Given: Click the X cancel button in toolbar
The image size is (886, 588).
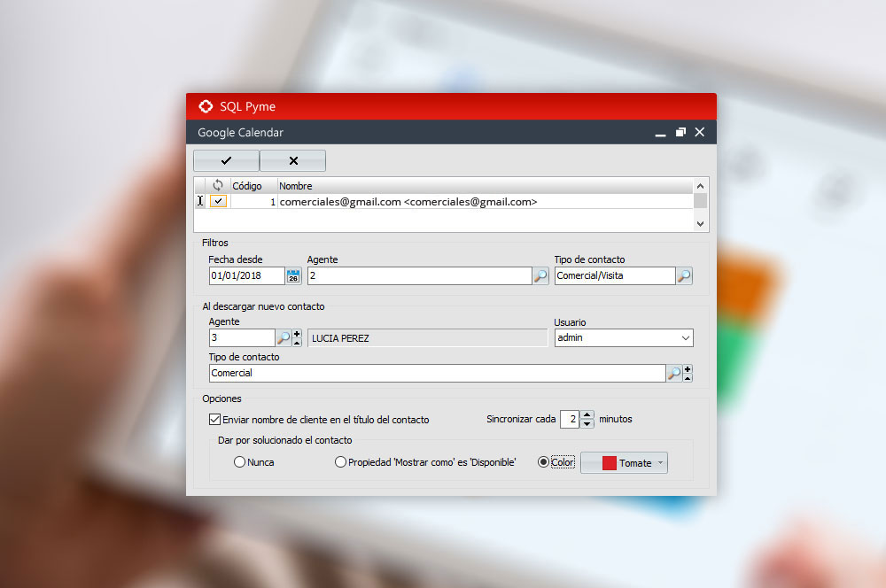Looking at the screenshot, I should tap(293, 161).
